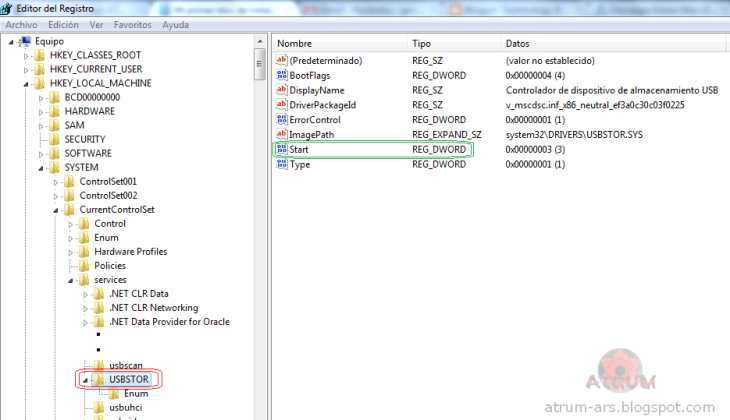Select the .NET CLR Networking key
The width and height of the screenshot is (730, 420).
(154, 308)
